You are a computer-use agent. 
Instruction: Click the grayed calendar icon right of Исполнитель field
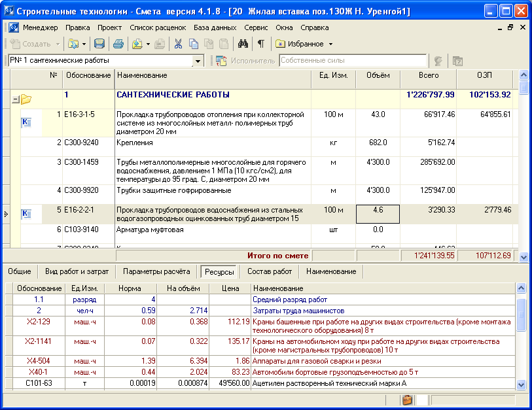[x=457, y=61]
